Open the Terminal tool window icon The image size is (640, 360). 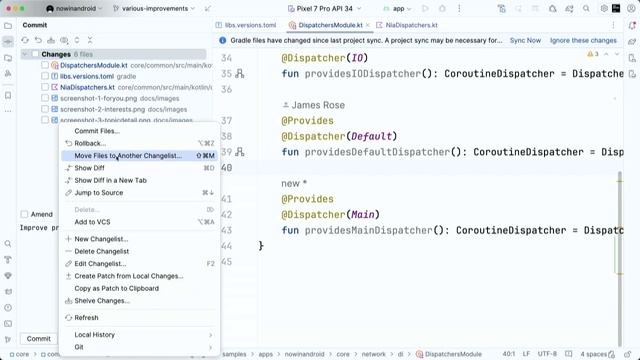(x=8, y=324)
